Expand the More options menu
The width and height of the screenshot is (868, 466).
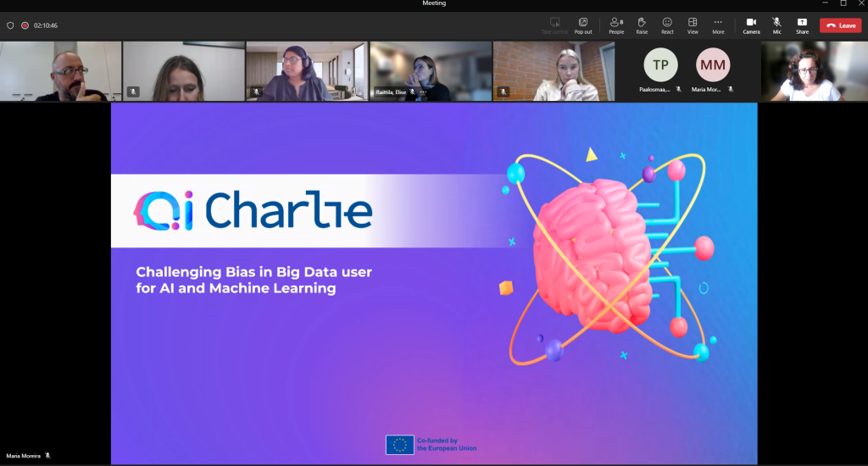coord(718,24)
